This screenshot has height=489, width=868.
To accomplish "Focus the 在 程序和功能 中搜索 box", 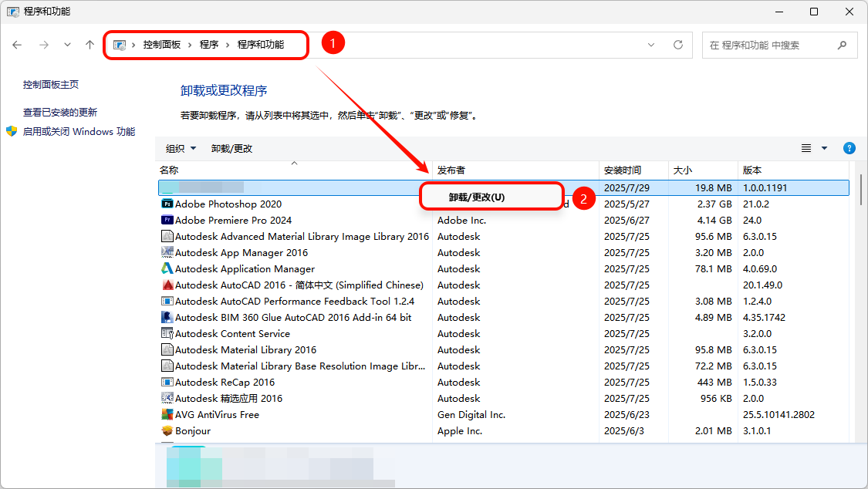I will 779,46.
